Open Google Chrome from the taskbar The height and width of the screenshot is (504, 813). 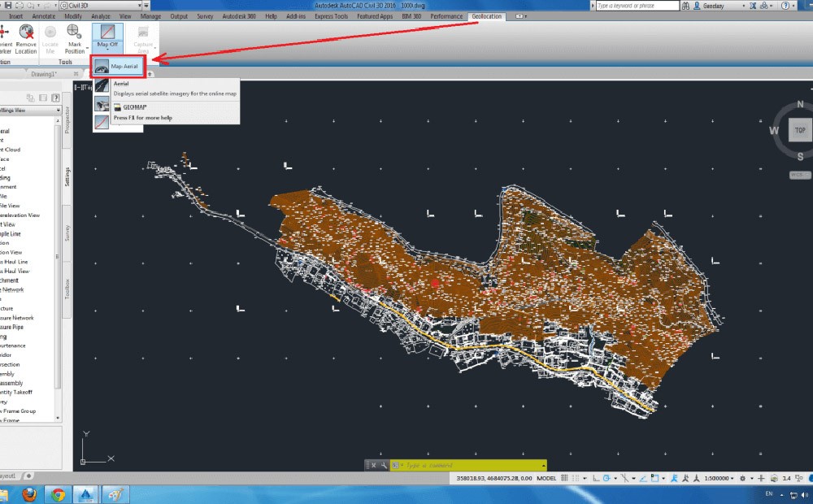[58, 493]
